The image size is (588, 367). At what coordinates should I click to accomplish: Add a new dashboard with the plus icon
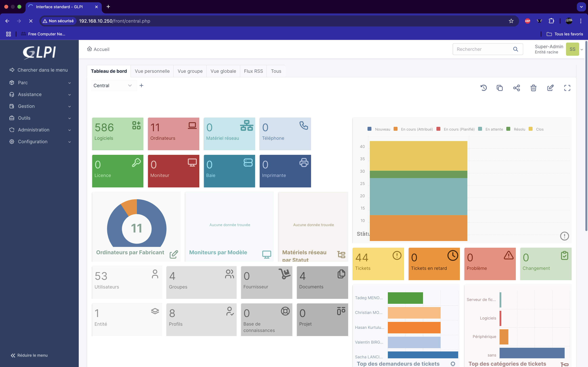142,85
